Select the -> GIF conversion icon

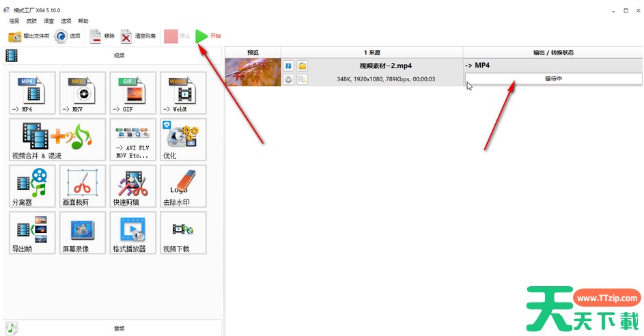tap(132, 93)
